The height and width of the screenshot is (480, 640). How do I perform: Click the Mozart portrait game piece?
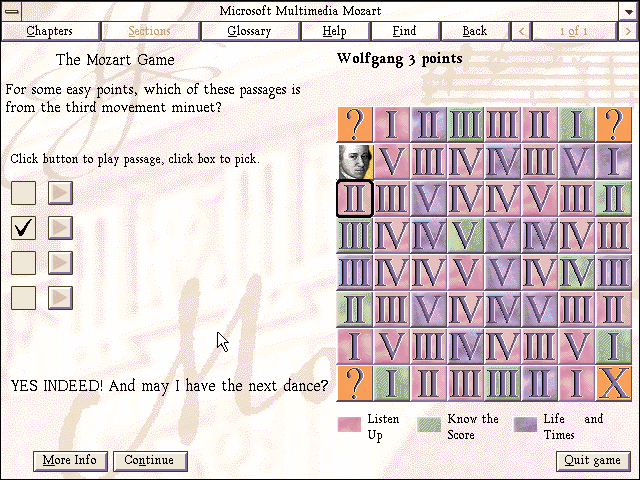(x=356, y=162)
